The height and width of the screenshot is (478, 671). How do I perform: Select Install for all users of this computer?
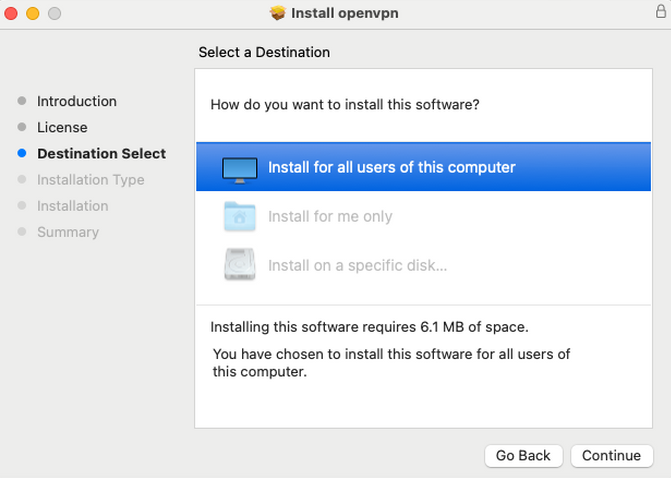pyautogui.click(x=423, y=167)
